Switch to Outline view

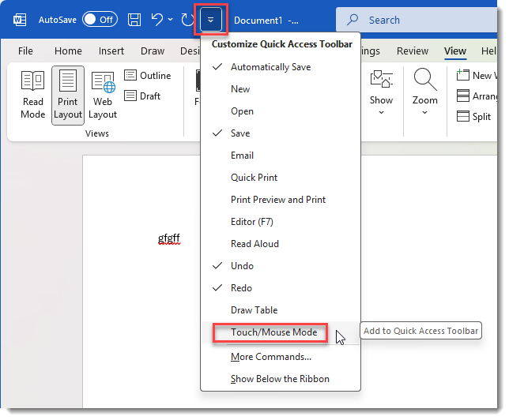coord(148,75)
